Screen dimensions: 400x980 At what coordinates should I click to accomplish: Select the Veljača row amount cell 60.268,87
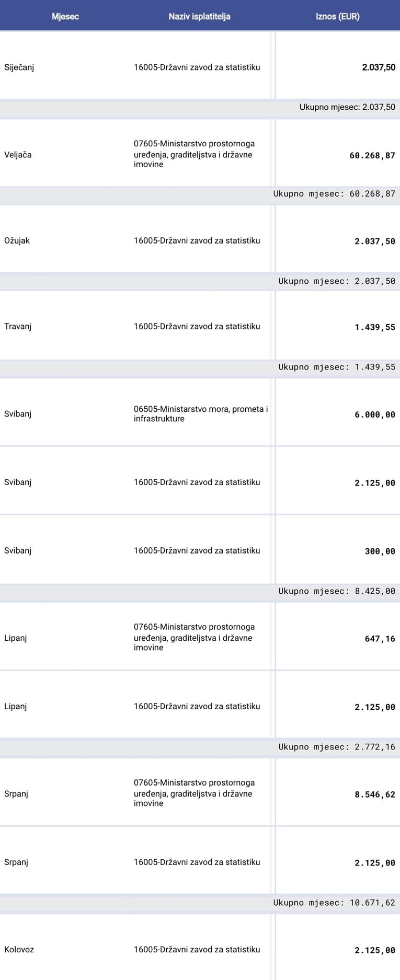point(372,155)
